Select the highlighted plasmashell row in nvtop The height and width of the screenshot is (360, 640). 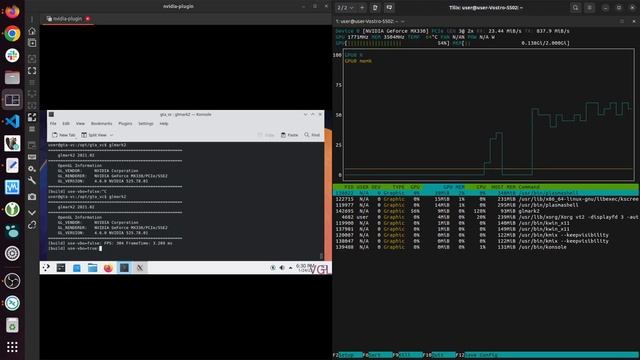click(x=486, y=193)
